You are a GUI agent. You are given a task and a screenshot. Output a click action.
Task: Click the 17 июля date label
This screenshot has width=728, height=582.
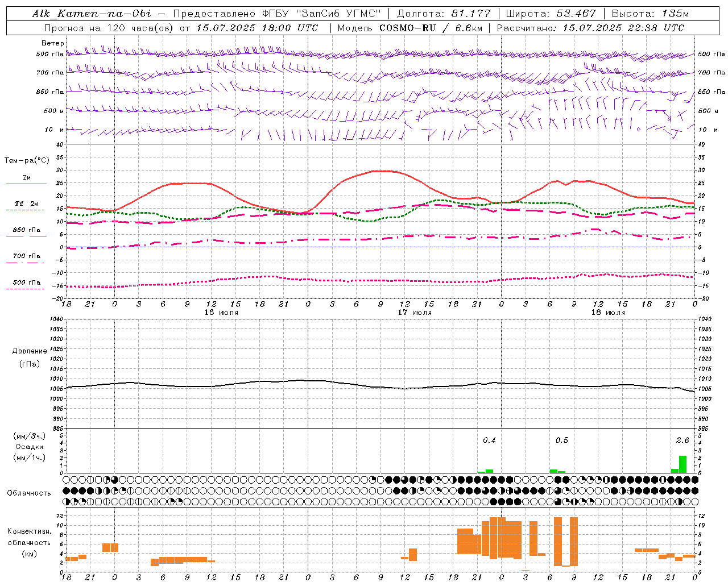[415, 313]
